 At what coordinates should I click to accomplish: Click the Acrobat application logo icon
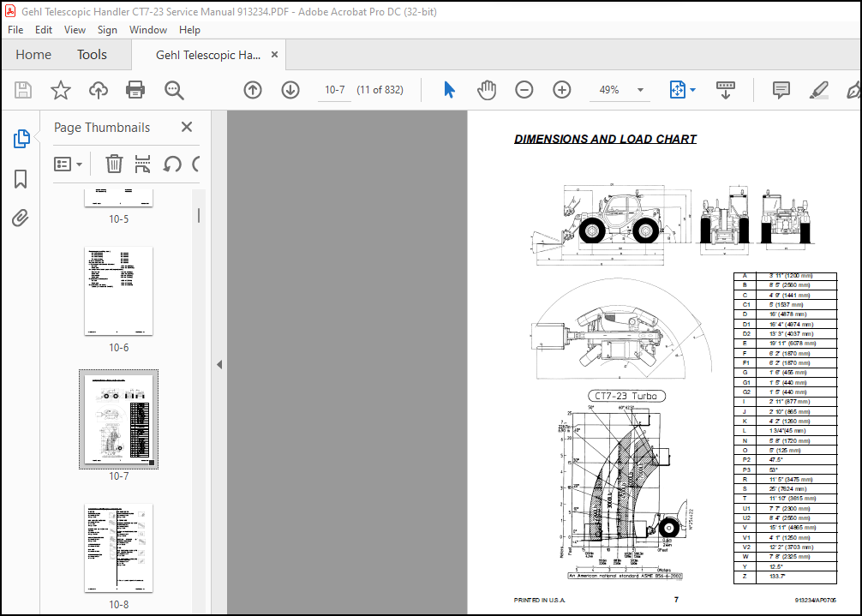tap(10, 11)
